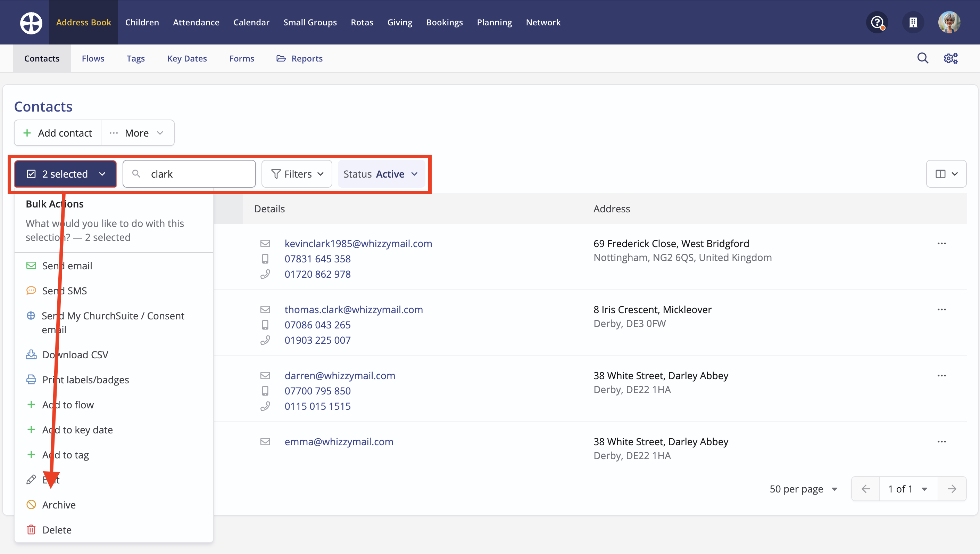Viewport: 980px width, 554px height.
Task: Click phone number 01720 862 978
Action: pyautogui.click(x=317, y=274)
